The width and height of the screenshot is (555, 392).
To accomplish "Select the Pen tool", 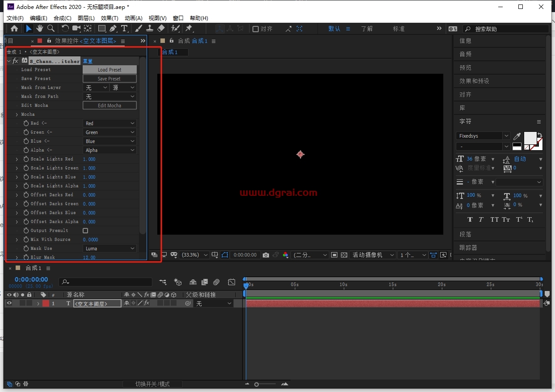I will [x=113, y=29].
